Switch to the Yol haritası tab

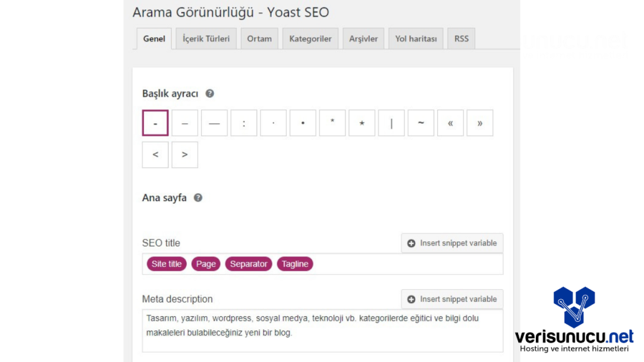point(416,38)
